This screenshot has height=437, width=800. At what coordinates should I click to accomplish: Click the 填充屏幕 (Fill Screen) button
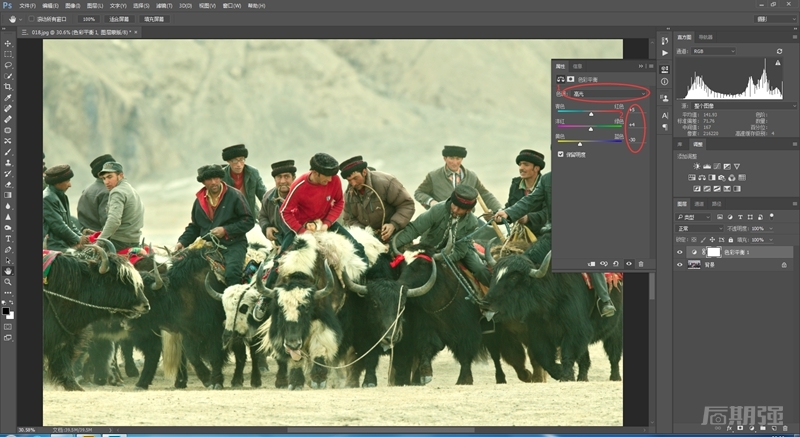click(155, 18)
